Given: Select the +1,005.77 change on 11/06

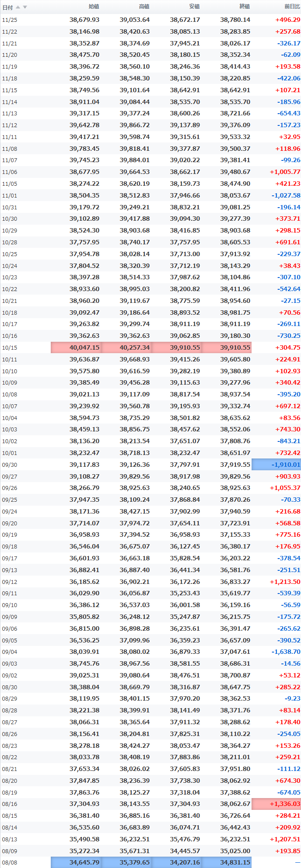Looking at the screenshot, I should pos(285,172).
